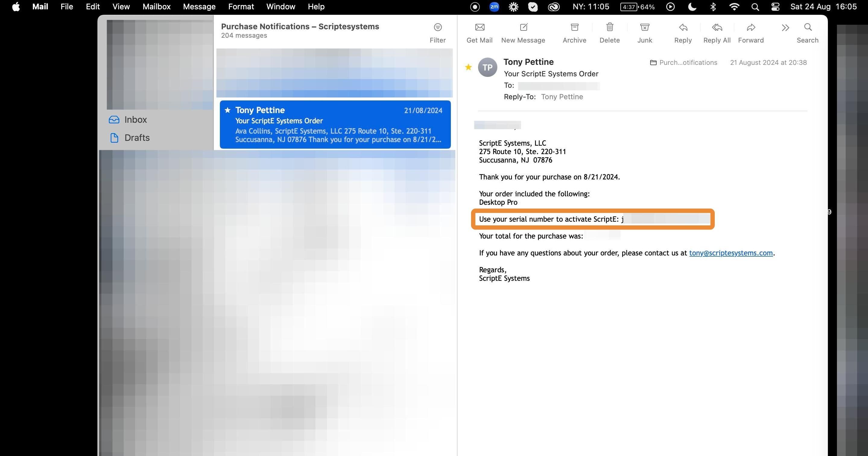Expand the toolbar overflow chevrons
The width and height of the screenshot is (868, 456).
pos(785,28)
